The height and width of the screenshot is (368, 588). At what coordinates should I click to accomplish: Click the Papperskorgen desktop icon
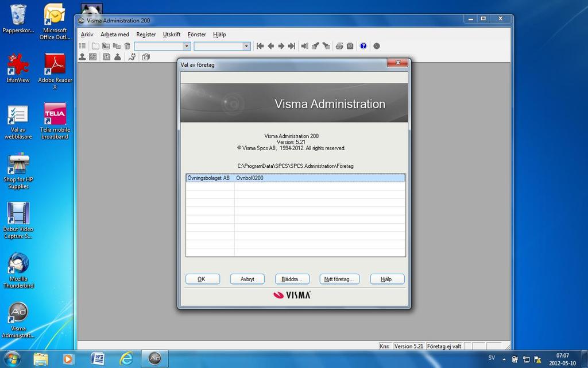[x=18, y=18]
